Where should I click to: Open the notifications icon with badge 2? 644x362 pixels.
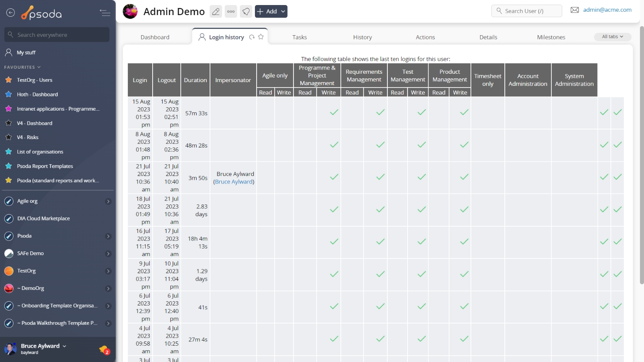click(x=104, y=349)
